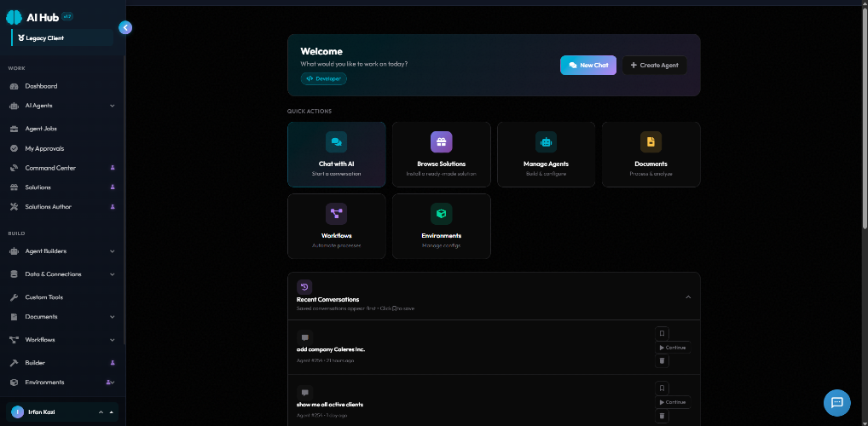Open Custom Tools in the sidebar
This screenshot has height=426, width=868.
[x=62, y=297]
